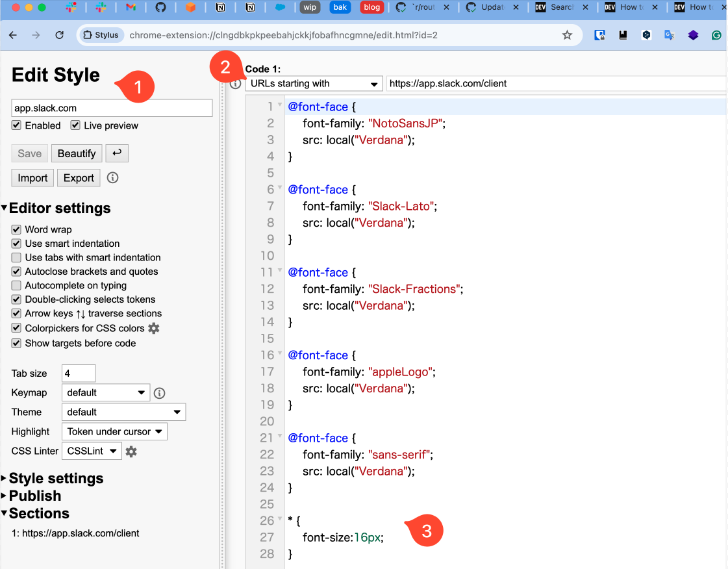Open the Highlight dropdown
The height and width of the screenshot is (569, 728).
click(x=114, y=431)
